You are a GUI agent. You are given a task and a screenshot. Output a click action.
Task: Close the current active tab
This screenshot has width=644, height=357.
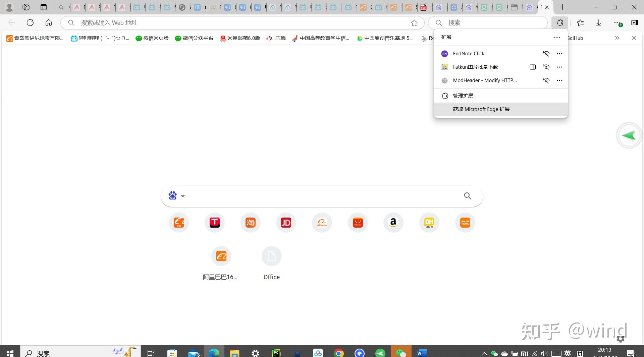tap(547, 7)
